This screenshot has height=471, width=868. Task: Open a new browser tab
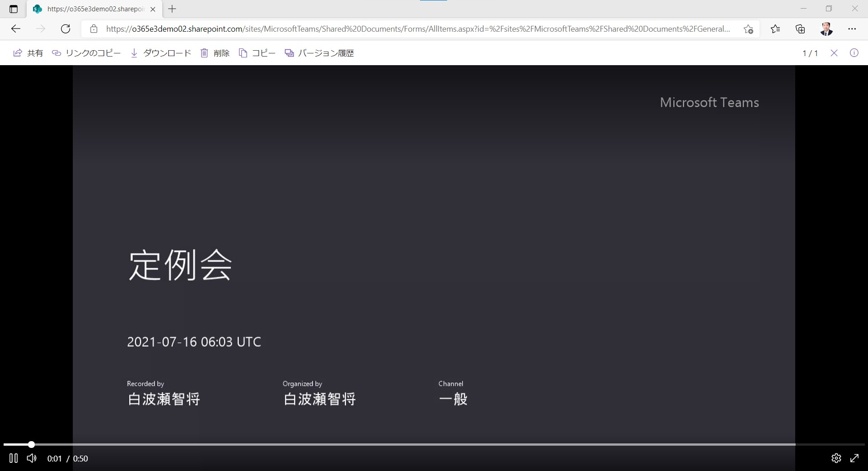[172, 9]
